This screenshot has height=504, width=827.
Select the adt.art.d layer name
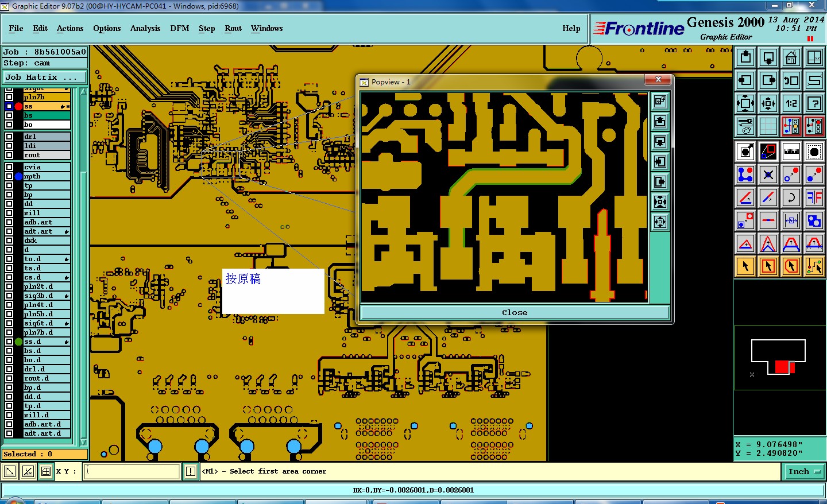(47, 433)
